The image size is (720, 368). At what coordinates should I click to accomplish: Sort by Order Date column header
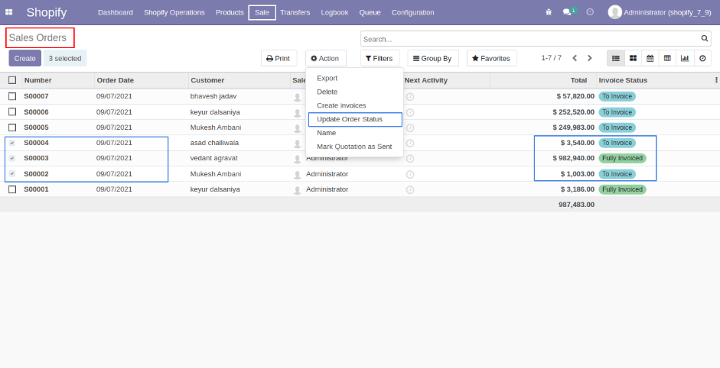115,80
